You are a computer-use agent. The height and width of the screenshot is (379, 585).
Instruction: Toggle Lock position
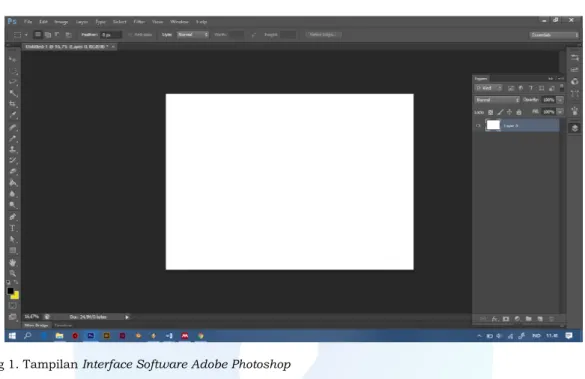click(x=509, y=112)
